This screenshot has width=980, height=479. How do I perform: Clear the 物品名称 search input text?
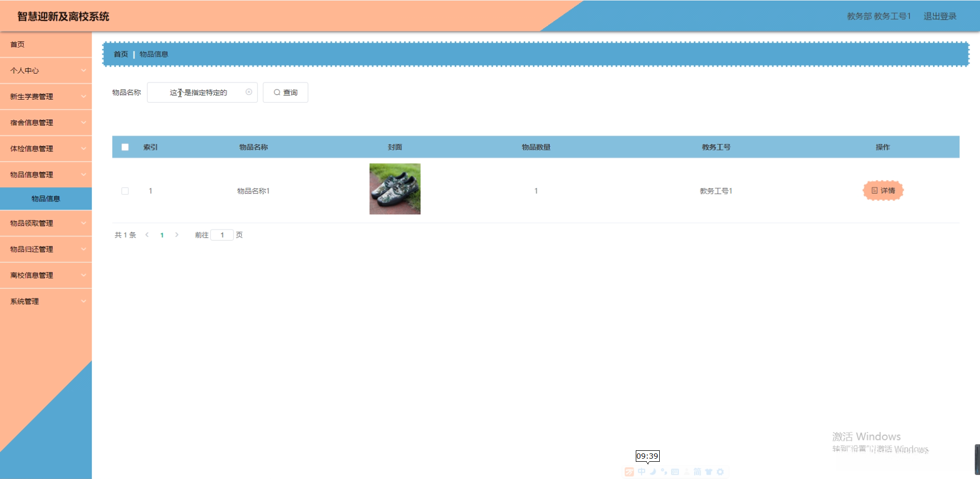click(249, 92)
